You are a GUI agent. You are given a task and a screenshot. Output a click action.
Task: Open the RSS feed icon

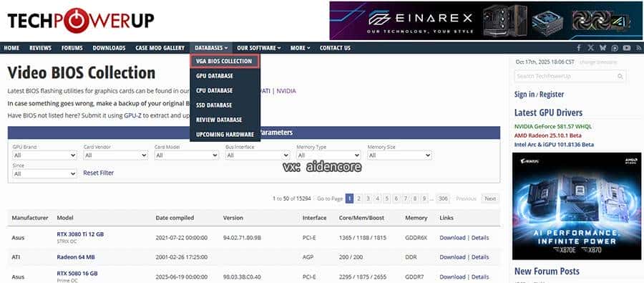click(639, 48)
